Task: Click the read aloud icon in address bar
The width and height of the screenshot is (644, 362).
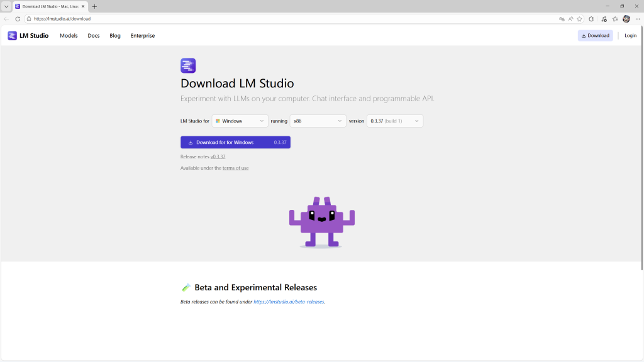Action: 570,19
